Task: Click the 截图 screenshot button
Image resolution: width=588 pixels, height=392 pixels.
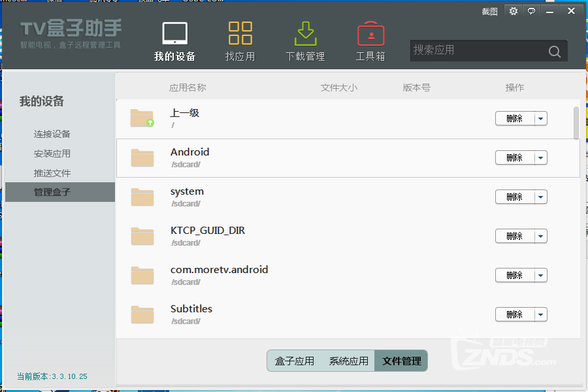Action: (x=489, y=12)
